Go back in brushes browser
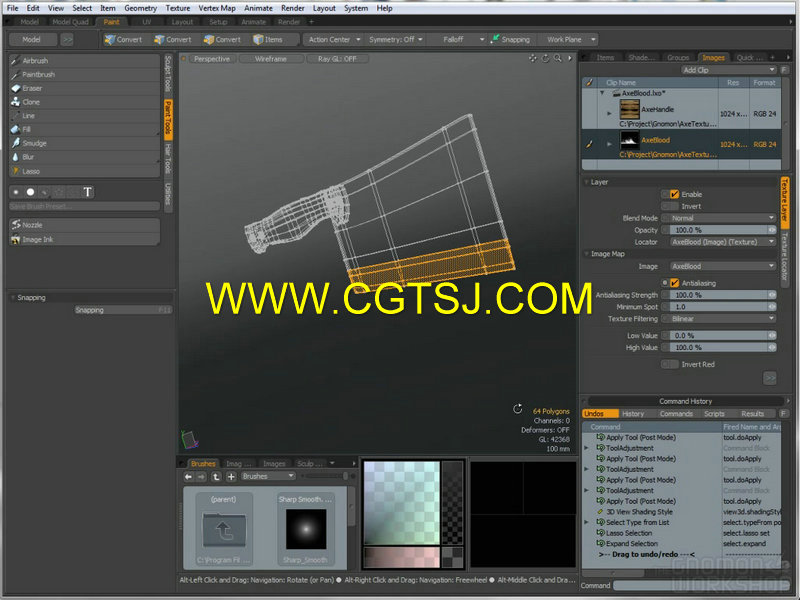The image size is (800, 600). click(189, 477)
